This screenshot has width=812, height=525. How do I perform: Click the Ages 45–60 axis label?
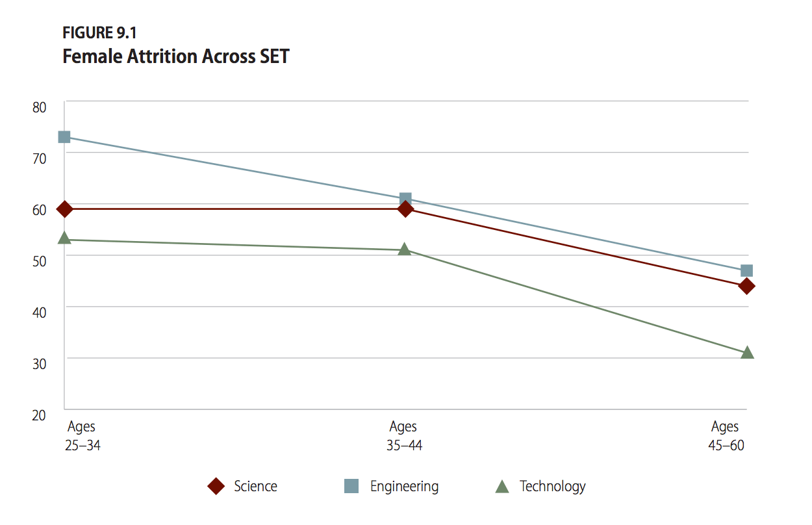click(x=726, y=436)
